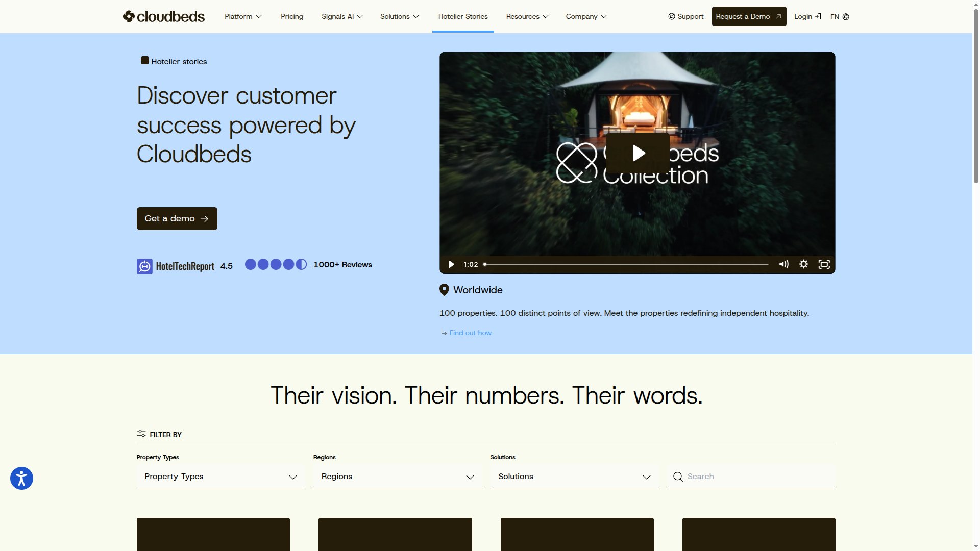The height and width of the screenshot is (551, 980).
Task: Mute the video audio
Action: (783, 264)
